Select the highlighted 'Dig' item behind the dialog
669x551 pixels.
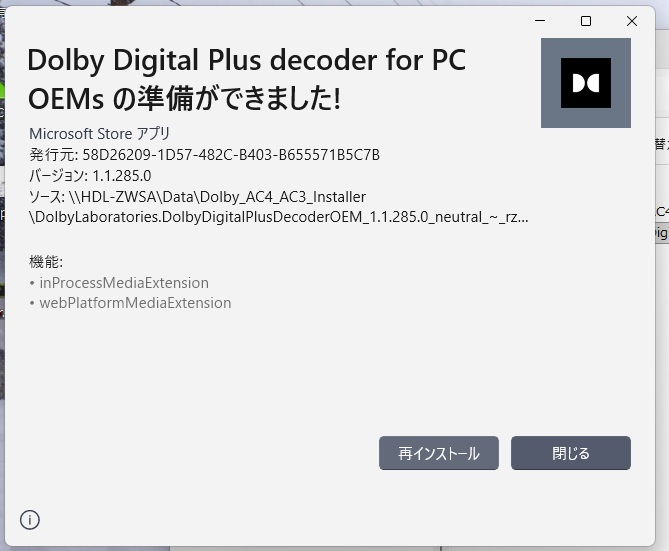(x=661, y=233)
